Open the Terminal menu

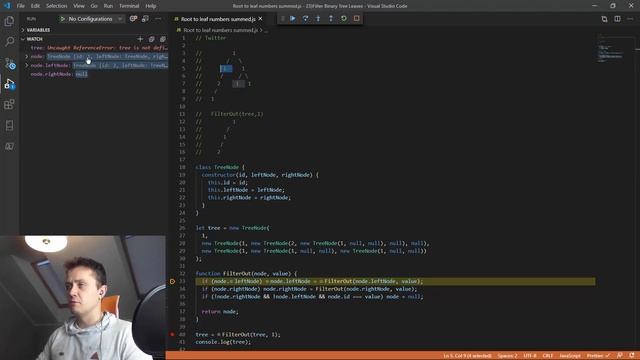(129, 6)
